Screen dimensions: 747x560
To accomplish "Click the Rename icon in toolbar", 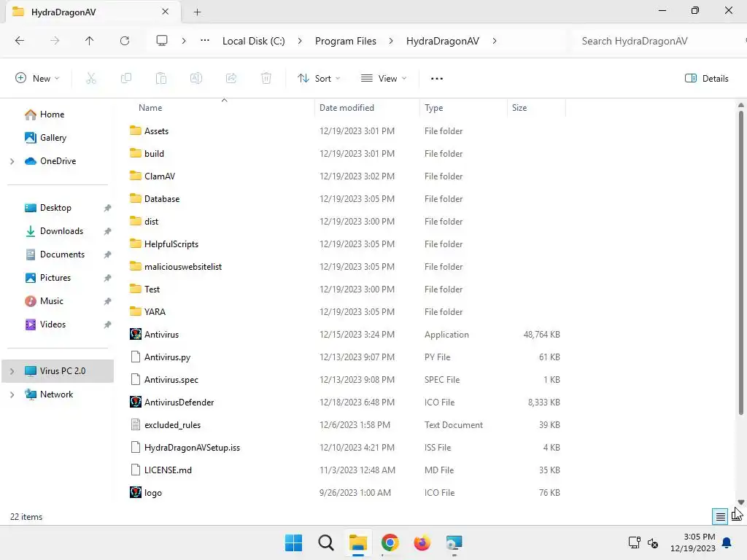I will 196,79.
